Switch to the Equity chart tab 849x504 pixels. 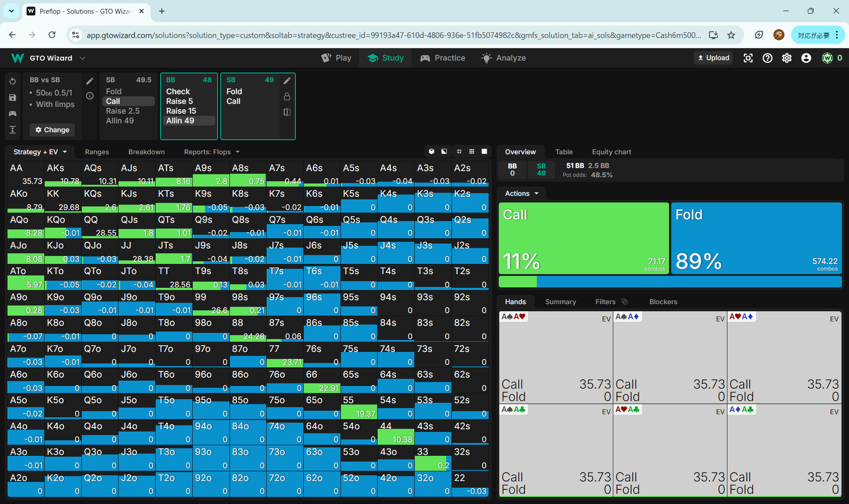click(611, 152)
